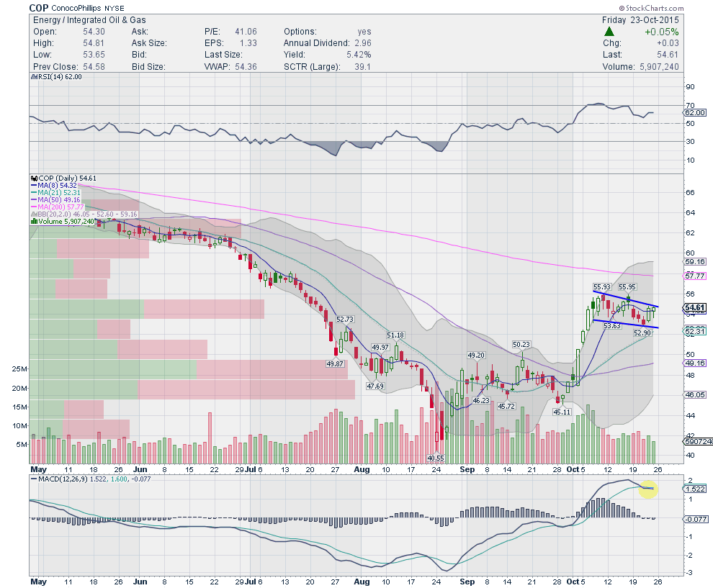Click the Friday 23-Oct-2015 date

pos(640,20)
